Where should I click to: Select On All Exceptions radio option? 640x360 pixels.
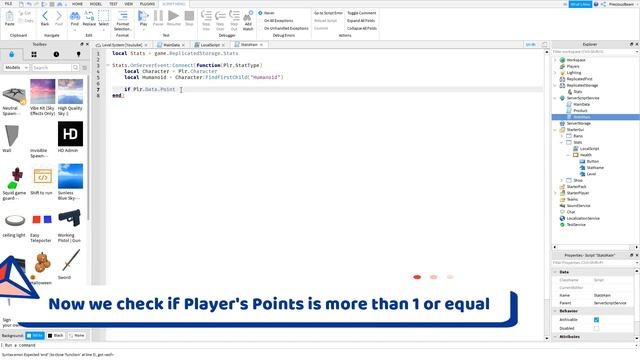[260, 20]
